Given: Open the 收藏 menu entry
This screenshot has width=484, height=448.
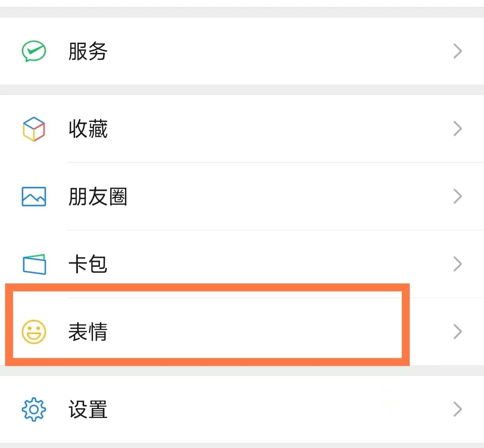Looking at the screenshot, I should [88, 129].
